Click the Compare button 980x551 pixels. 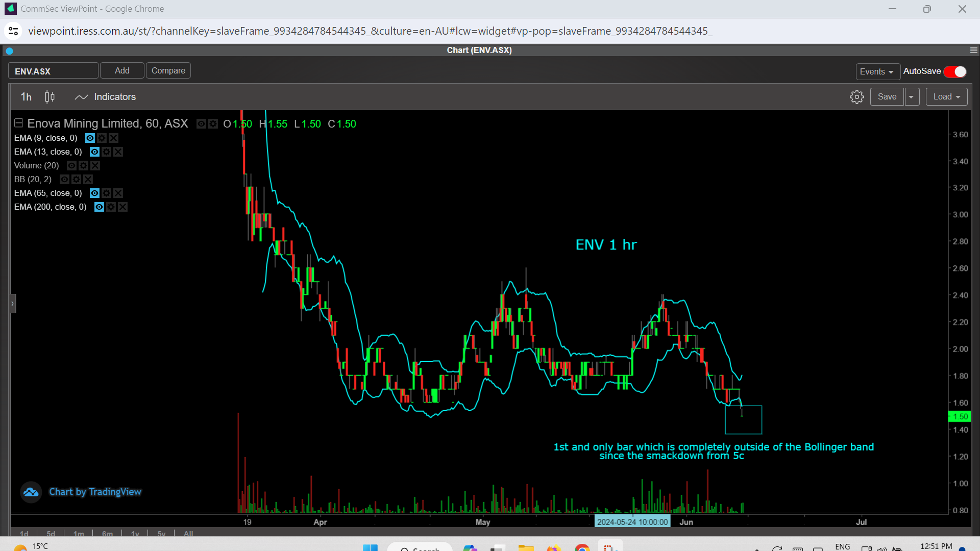[168, 71]
